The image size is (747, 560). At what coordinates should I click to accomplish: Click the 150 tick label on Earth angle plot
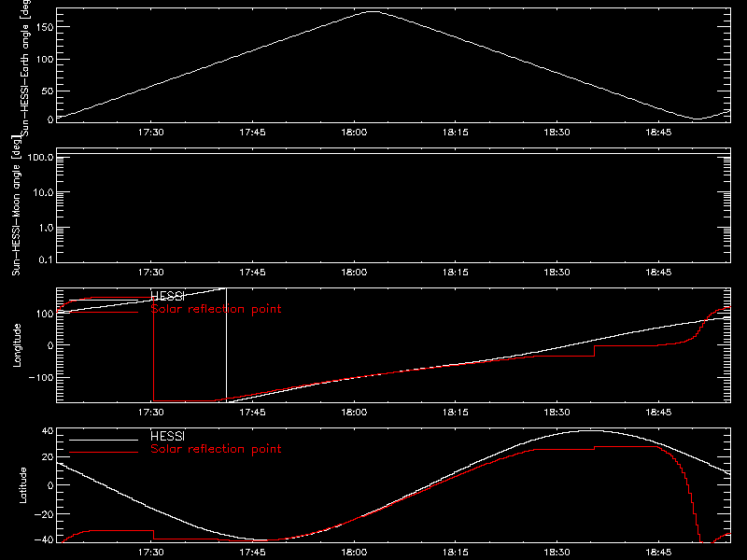tap(44, 27)
